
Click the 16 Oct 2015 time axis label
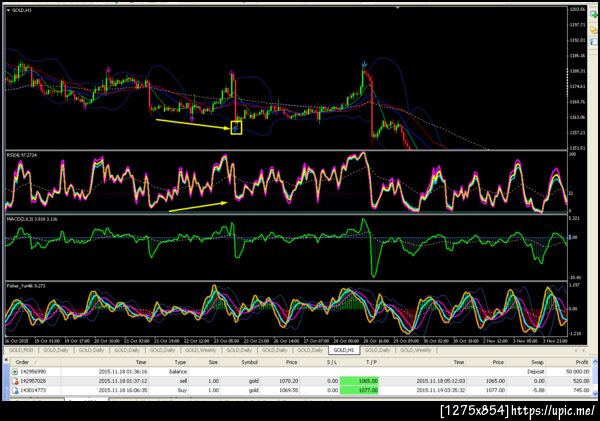pos(16,341)
